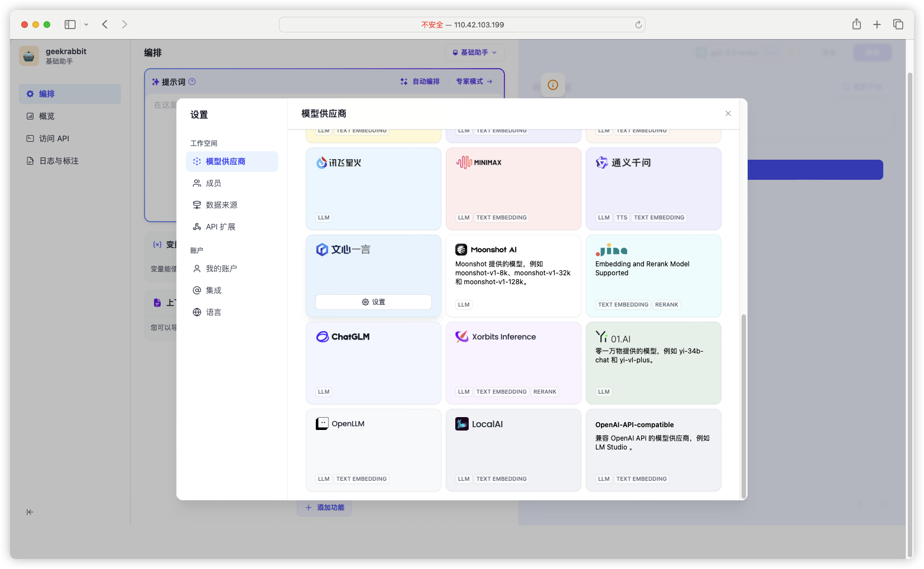
Task: Click the 模型供应商 dotted-circle icon
Action: pos(197,161)
